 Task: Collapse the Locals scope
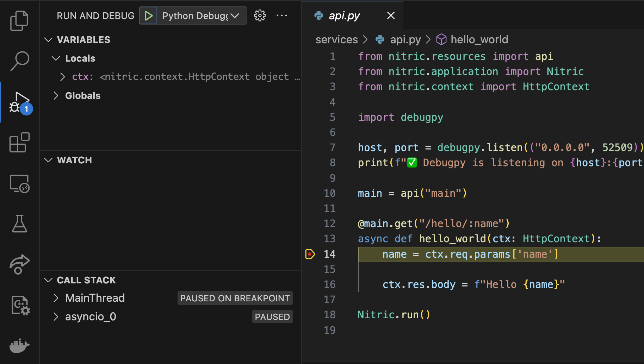coord(56,58)
